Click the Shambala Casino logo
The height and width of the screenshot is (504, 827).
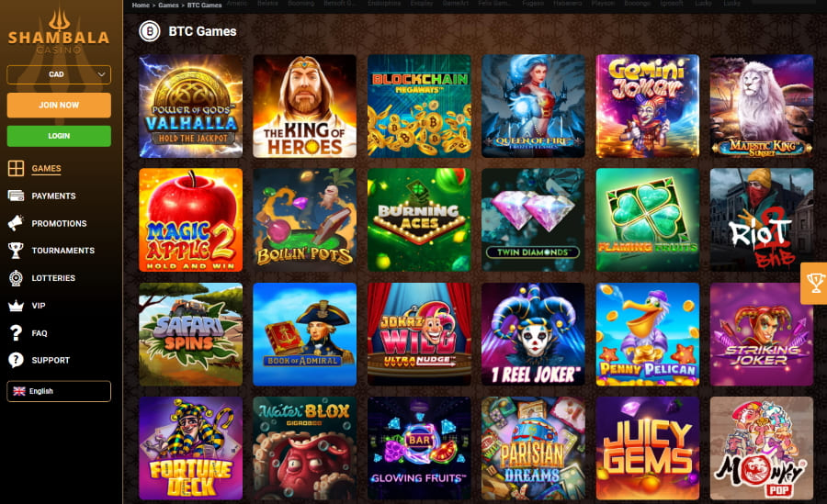click(59, 33)
